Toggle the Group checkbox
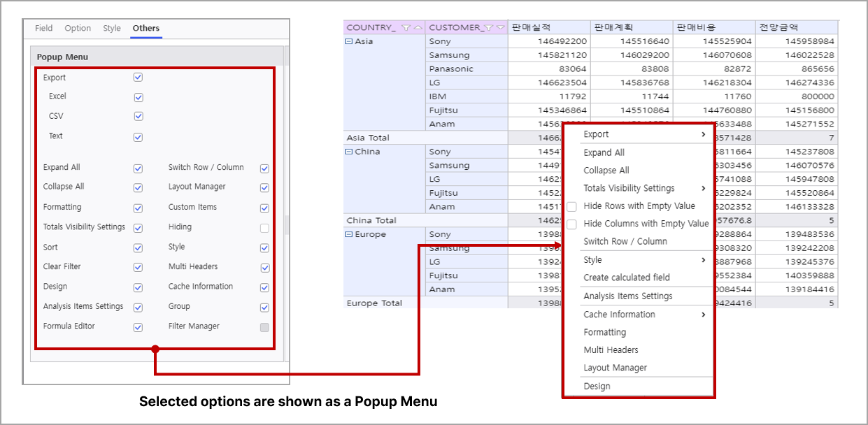The image size is (868, 425). coord(264,308)
